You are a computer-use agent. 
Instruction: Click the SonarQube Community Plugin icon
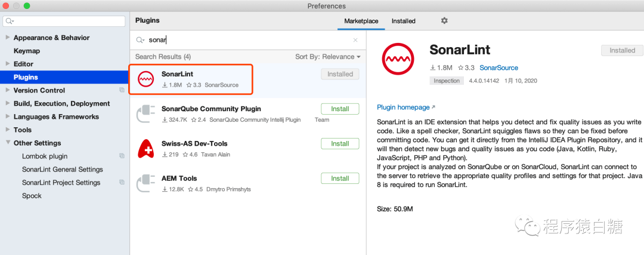pyautogui.click(x=147, y=114)
